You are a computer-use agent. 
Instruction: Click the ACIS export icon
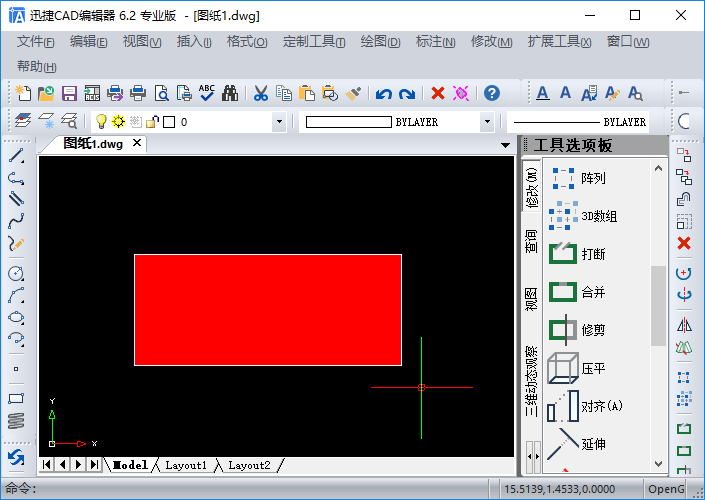coord(92,93)
